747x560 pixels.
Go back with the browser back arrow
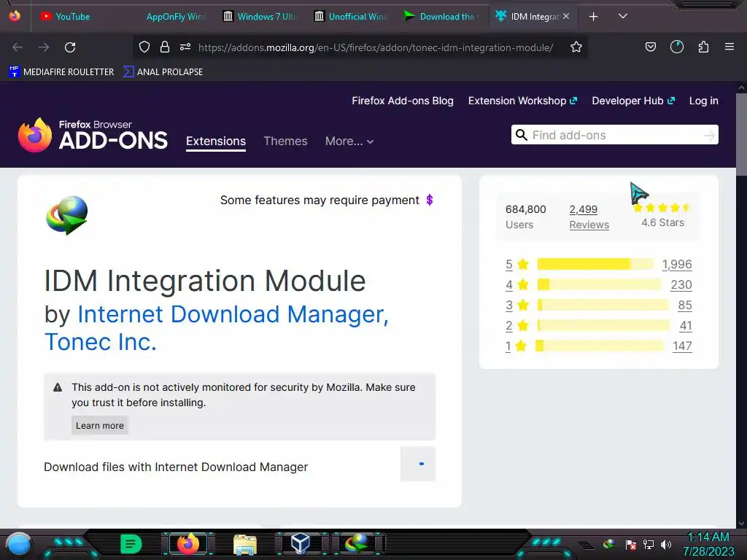18,47
